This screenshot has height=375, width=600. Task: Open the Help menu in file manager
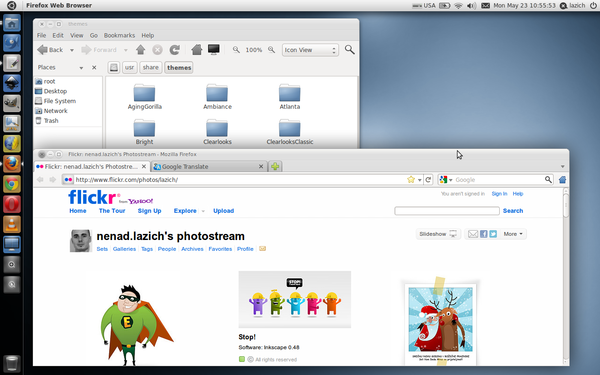click(148, 35)
